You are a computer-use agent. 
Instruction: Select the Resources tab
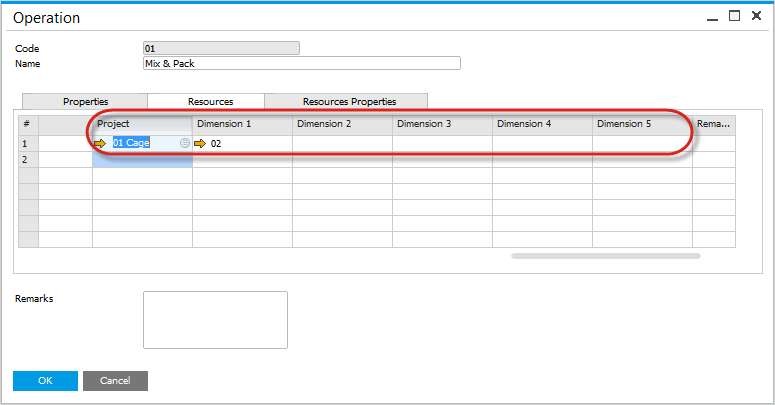point(210,101)
